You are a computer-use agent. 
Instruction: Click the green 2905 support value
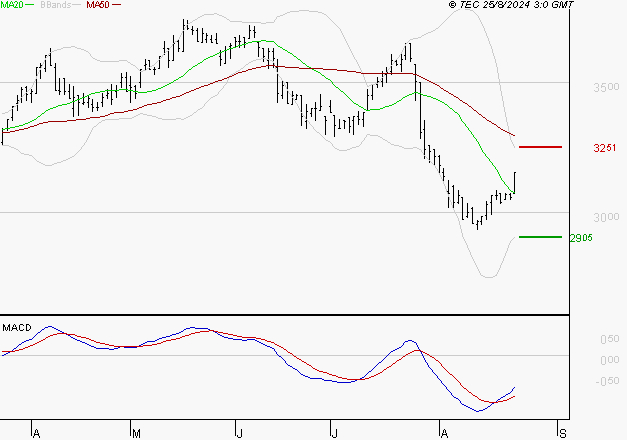click(581, 238)
